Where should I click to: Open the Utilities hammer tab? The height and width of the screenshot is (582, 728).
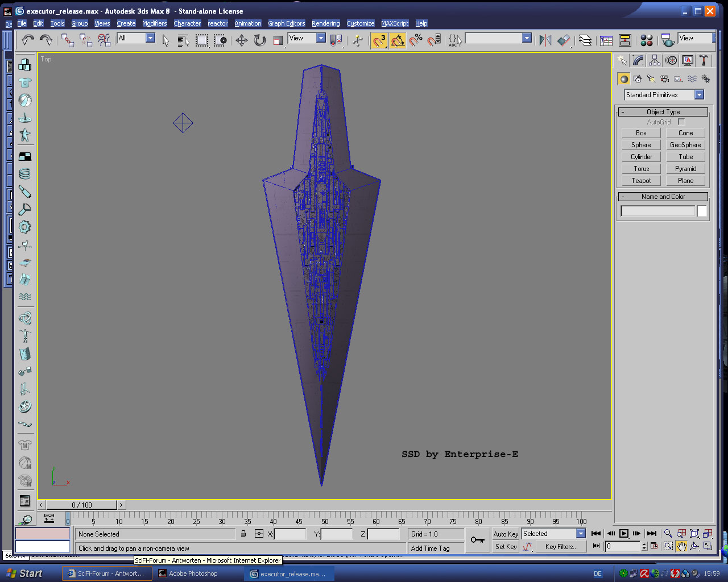pos(704,60)
